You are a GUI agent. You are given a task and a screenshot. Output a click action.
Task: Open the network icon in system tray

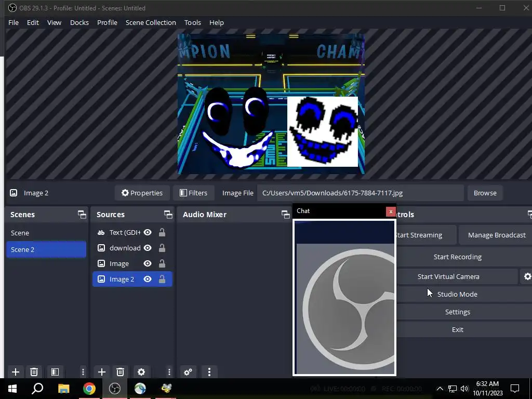(x=453, y=389)
